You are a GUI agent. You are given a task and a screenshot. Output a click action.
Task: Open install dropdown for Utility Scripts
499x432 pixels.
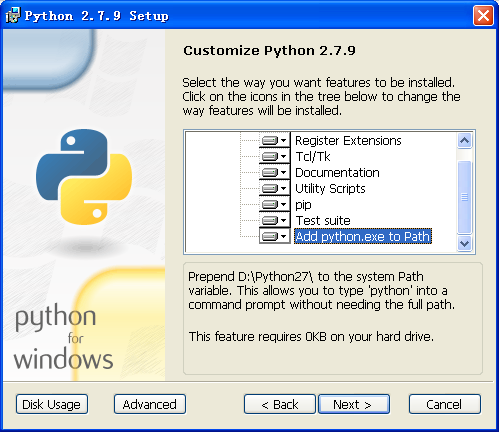tap(275, 188)
